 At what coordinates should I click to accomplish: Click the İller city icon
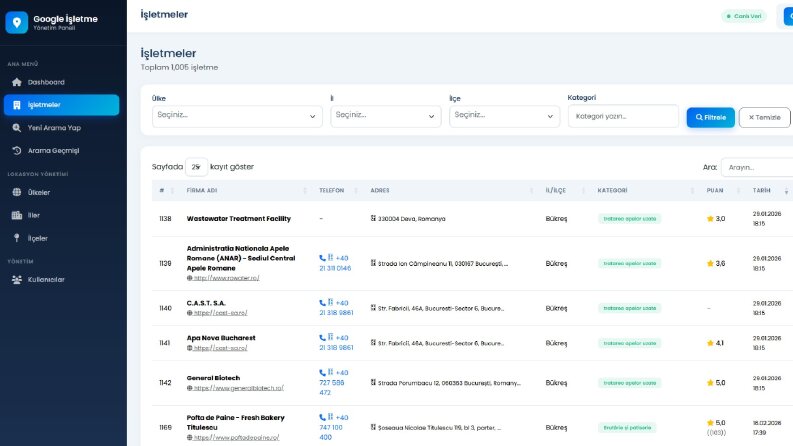pos(17,215)
